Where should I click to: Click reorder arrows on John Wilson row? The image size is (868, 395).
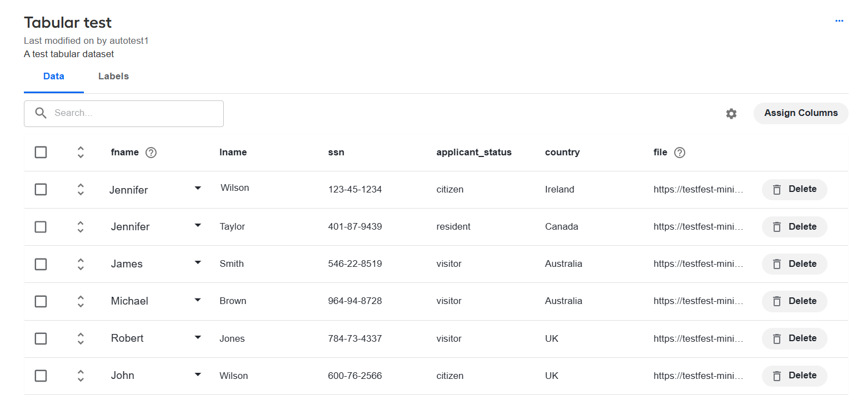pyautogui.click(x=81, y=376)
